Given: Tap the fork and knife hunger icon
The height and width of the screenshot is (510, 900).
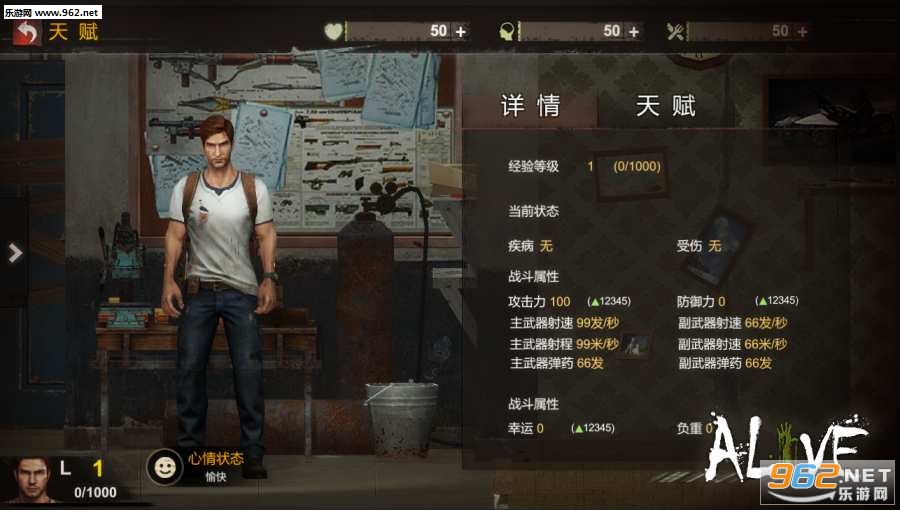Looking at the screenshot, I should click(675, 32).
